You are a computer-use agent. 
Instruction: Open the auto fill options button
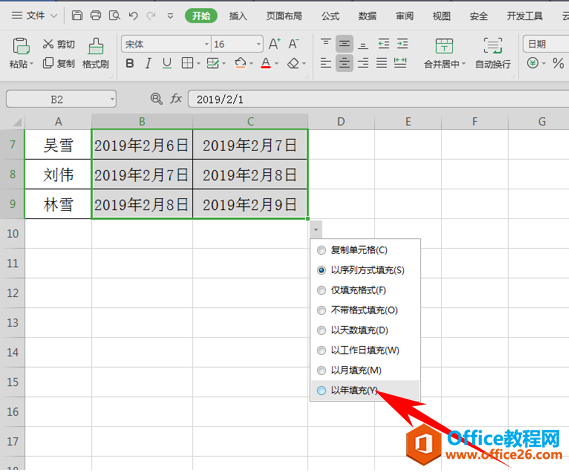coord(316,230)
